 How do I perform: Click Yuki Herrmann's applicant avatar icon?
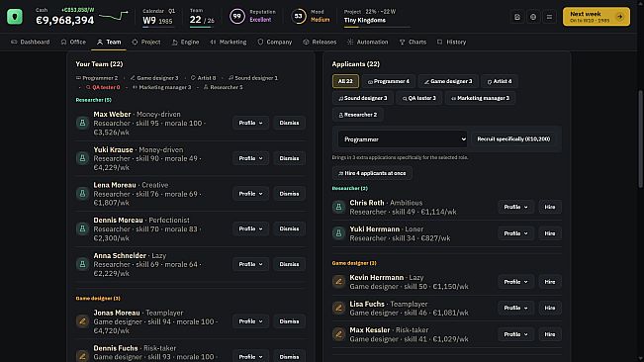[x=339, y=233]
